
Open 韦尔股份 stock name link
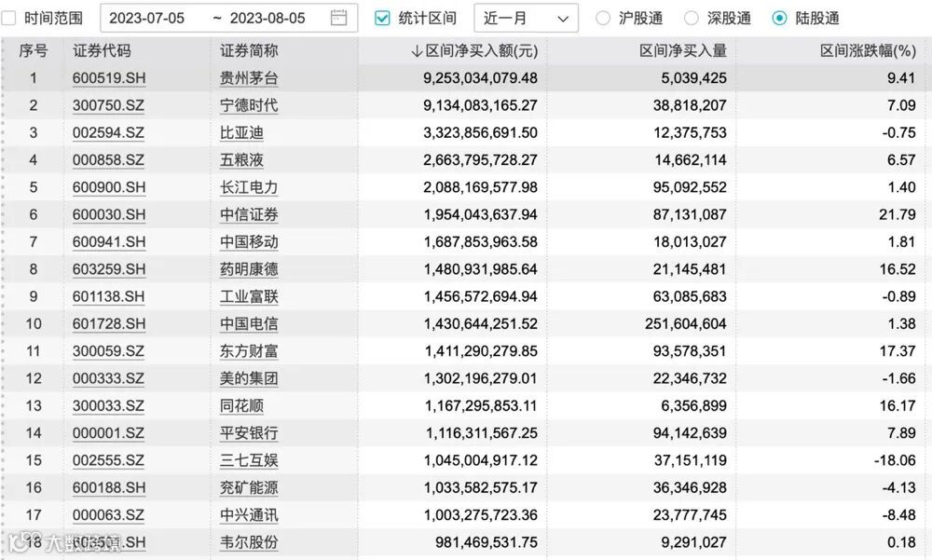(x=249, y=543)
